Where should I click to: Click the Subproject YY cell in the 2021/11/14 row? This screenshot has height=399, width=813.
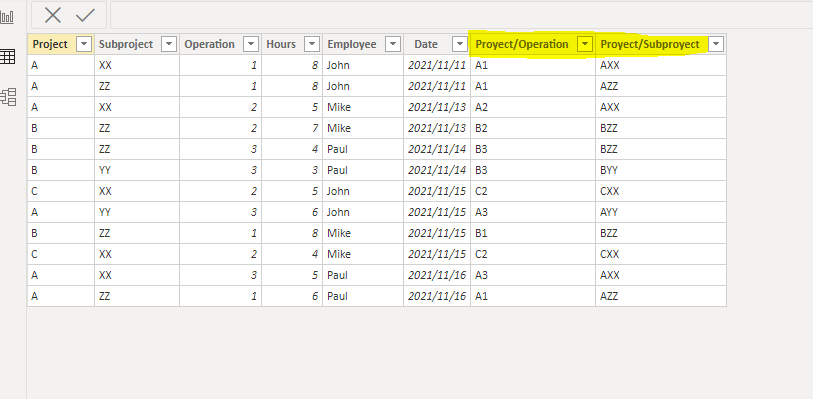[137, 170]
